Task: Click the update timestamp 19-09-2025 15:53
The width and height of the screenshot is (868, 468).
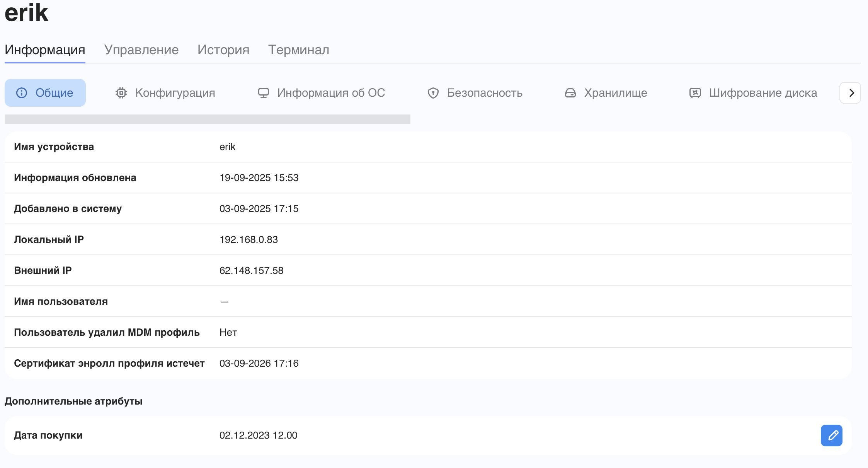Action: tap(259, 178)
